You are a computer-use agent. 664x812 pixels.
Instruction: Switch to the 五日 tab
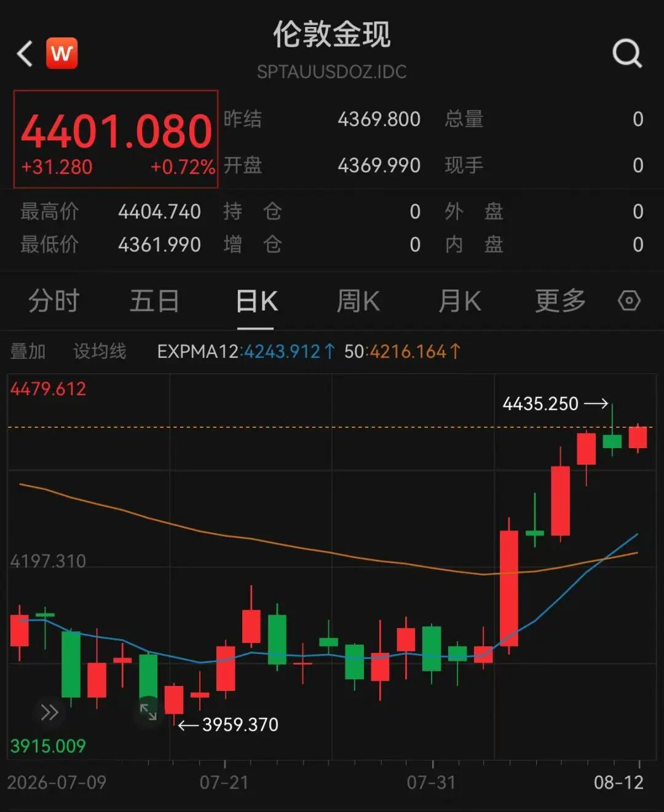154,301
